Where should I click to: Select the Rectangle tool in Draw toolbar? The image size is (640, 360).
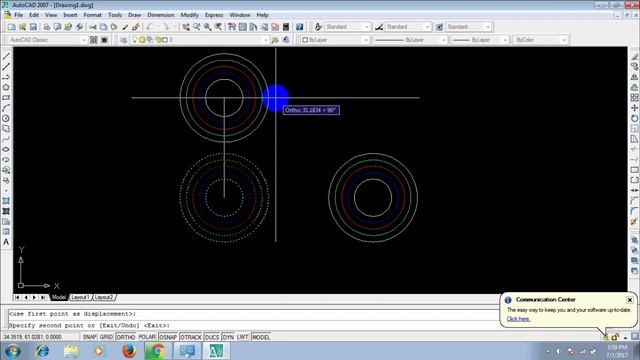(6, 98)
